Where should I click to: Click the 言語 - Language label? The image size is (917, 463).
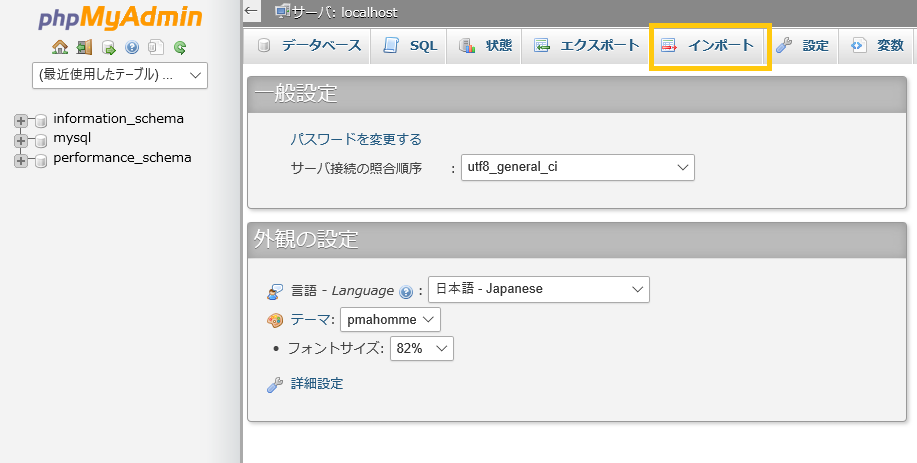[343, 291]
